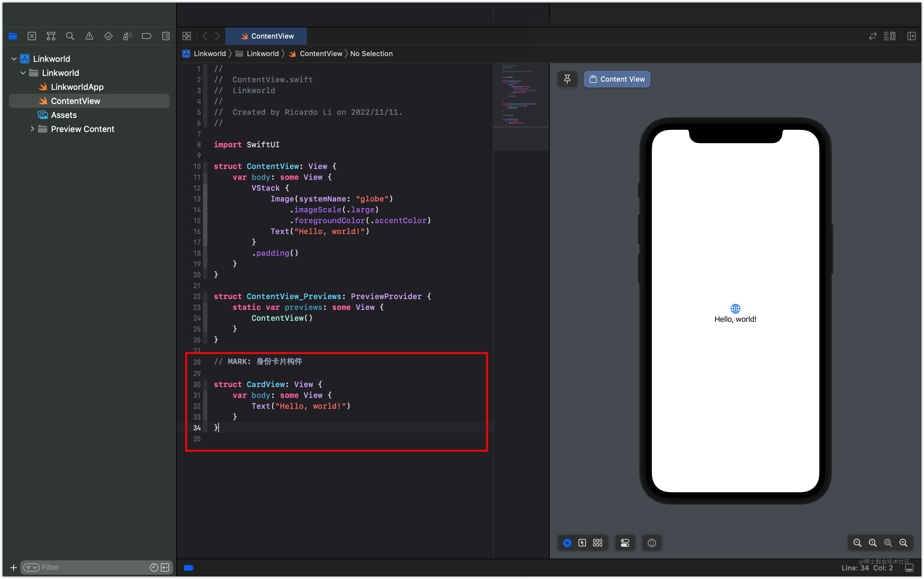924x579 pixels.
Task: Open the Find navigator magnifier icon
Action: pyautogui.click(x=70, y=36)
